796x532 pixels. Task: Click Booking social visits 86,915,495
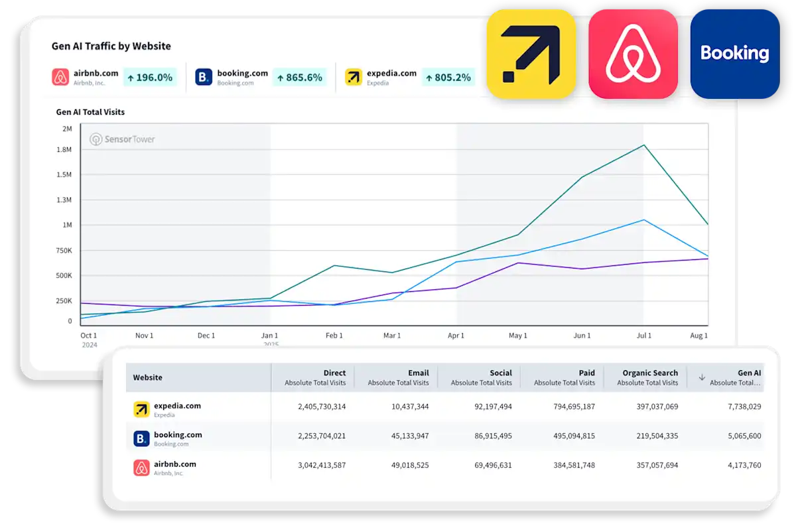tap(492, 436)
